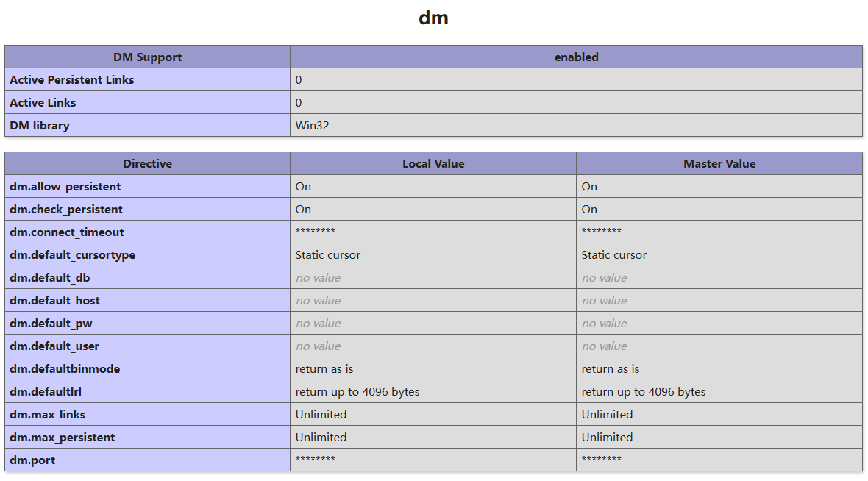Select the dm.connect_timeout directive cell
Image resolution: width=868 pixels, height=481 pixels.
point(147,232)
